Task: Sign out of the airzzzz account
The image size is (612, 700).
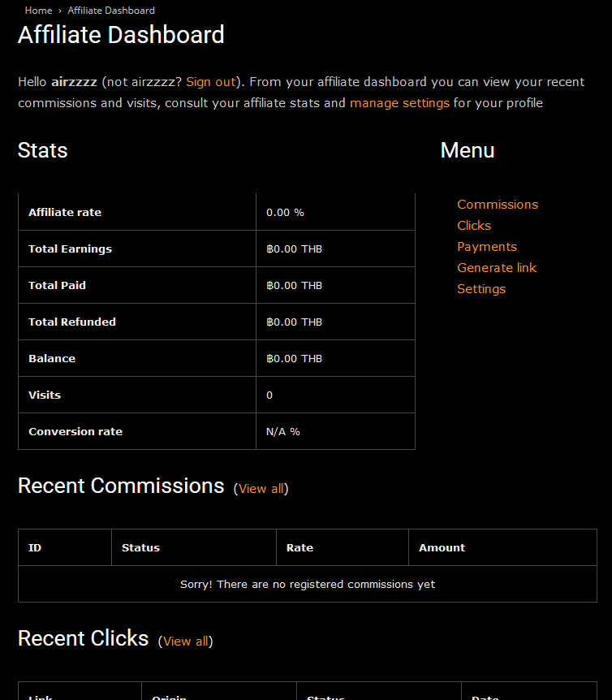Action: pos(210,82)
